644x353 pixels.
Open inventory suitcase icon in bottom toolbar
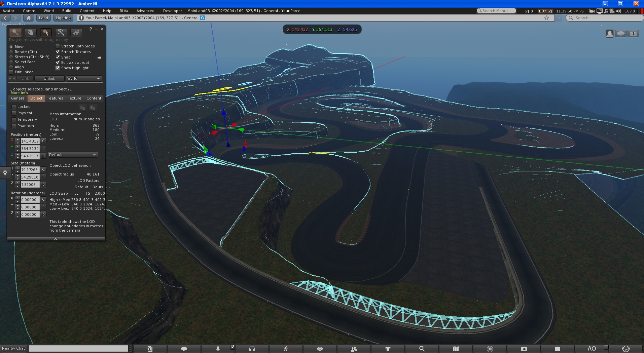pos(558,349)
